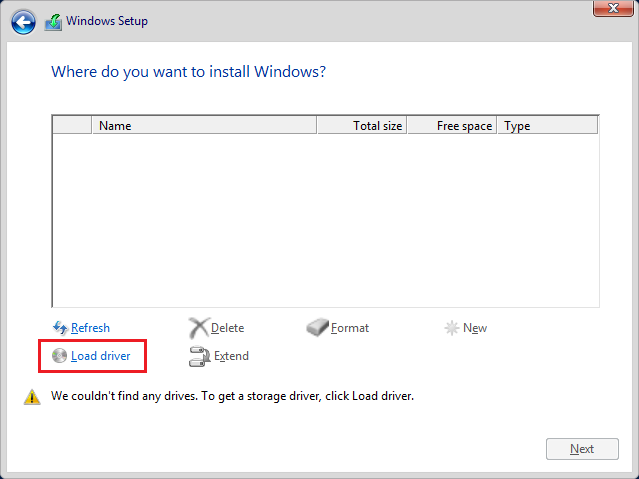Select the Delete text option
Screen dimensions: 639x479
(227, 328)
